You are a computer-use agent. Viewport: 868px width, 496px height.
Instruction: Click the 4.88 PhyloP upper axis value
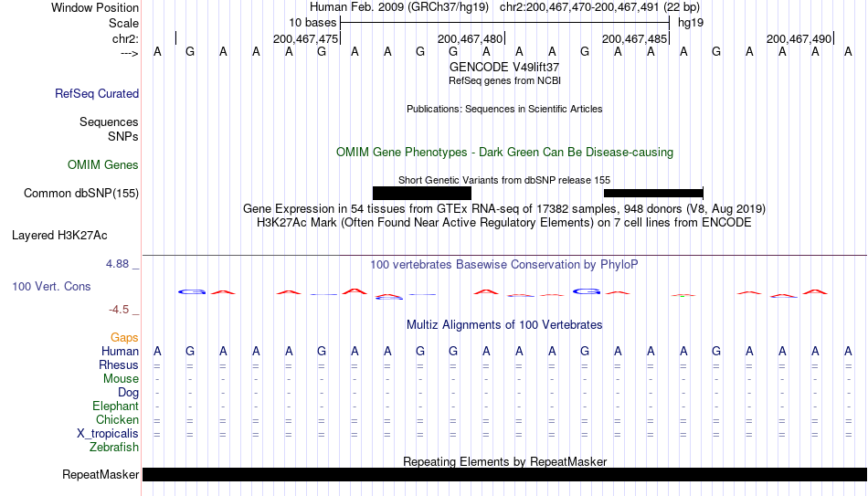(x=117, y=264)
